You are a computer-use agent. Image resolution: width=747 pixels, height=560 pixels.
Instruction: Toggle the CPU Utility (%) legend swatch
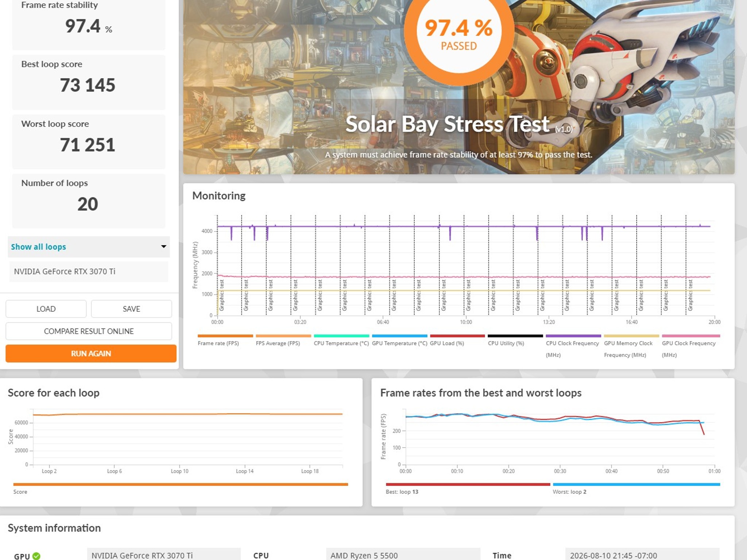point(515,336)
